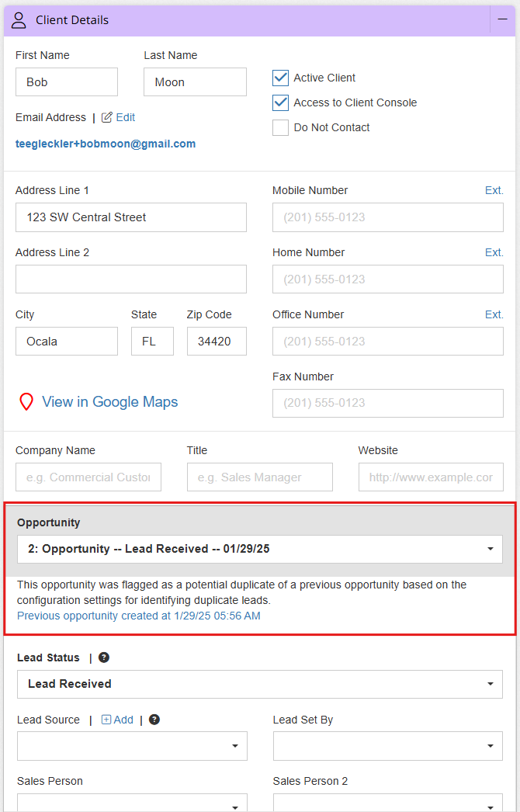Click inside the First Name field
The image size is (520, 812).
pyautogui.click(x=66, y=82)
